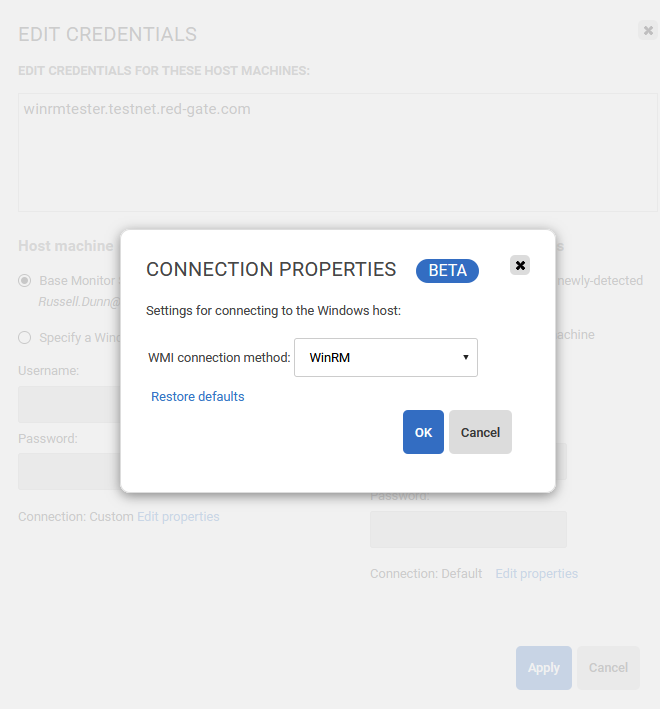Click Restore defaults link

click(x=198, y=397)
